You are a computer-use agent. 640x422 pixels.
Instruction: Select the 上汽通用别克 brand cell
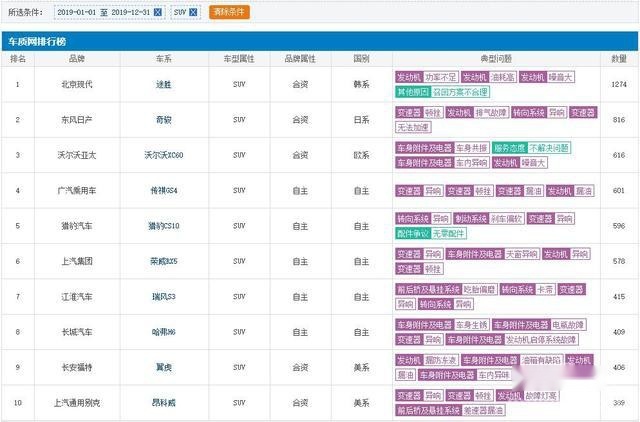(77, 403)
